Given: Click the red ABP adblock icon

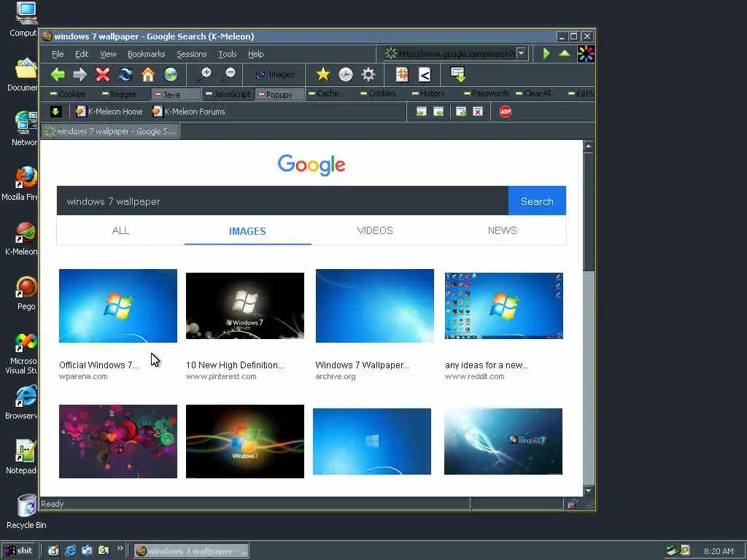Looking at the screenshot, I should pos(506,112).
